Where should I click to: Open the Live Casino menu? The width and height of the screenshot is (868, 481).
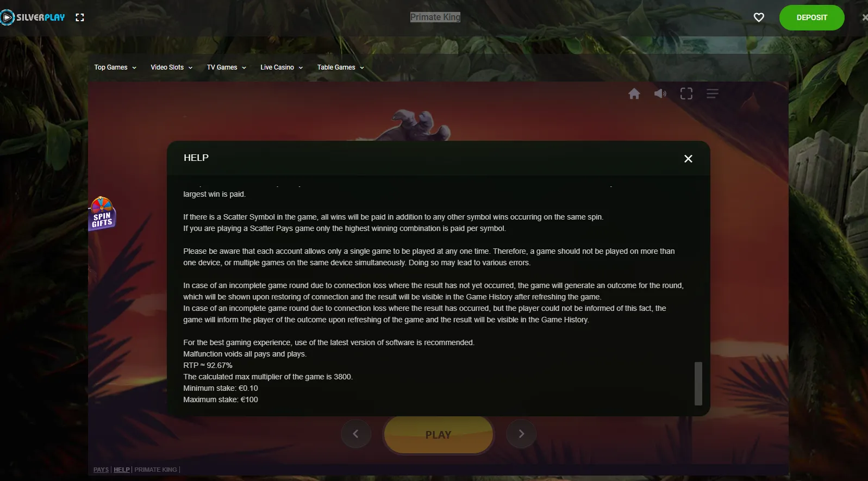[282, 67]
